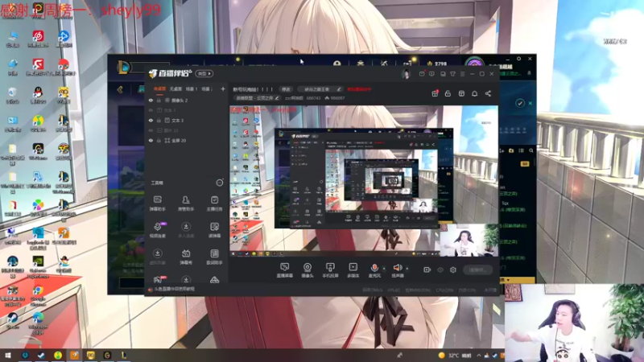Open Google Chrome desktop shortcut
Viewport: 644px width, 362px height.
pyautogui.click(x=38, y=296)
